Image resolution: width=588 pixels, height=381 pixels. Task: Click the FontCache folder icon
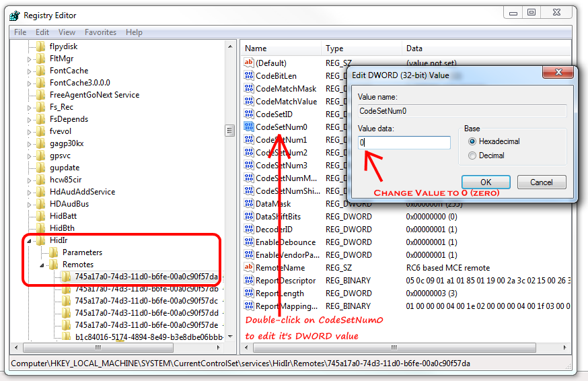[x=41, y=71]
